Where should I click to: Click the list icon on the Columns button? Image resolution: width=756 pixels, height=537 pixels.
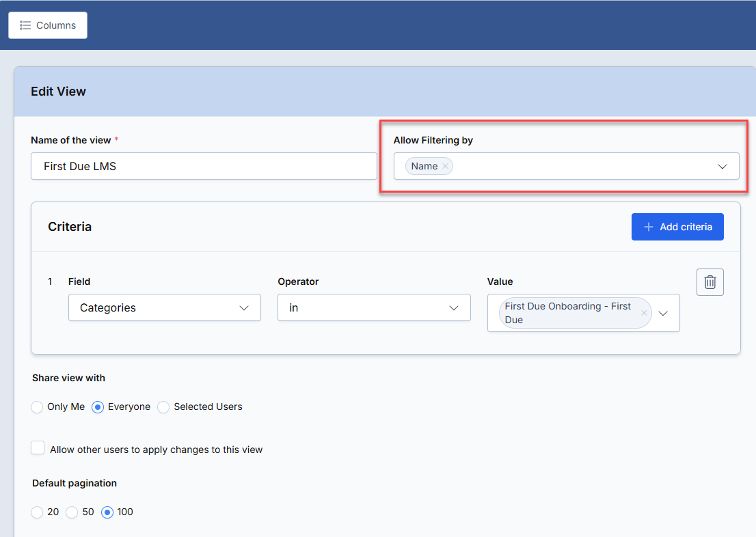[x=25, y=25]
